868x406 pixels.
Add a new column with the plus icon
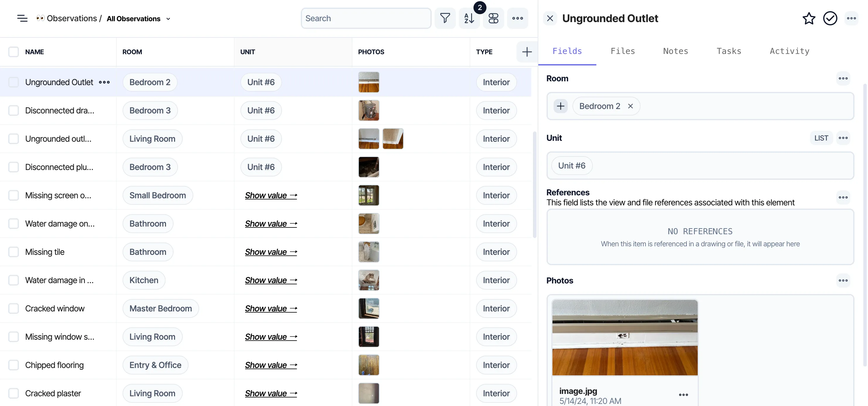(x=527, y=52)
